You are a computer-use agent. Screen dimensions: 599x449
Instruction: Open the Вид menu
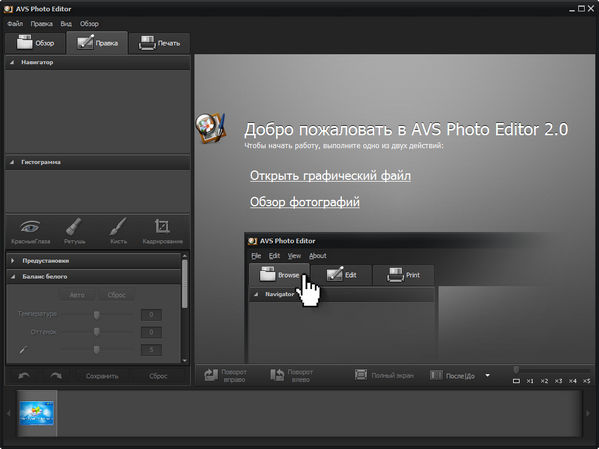point(66,24)
